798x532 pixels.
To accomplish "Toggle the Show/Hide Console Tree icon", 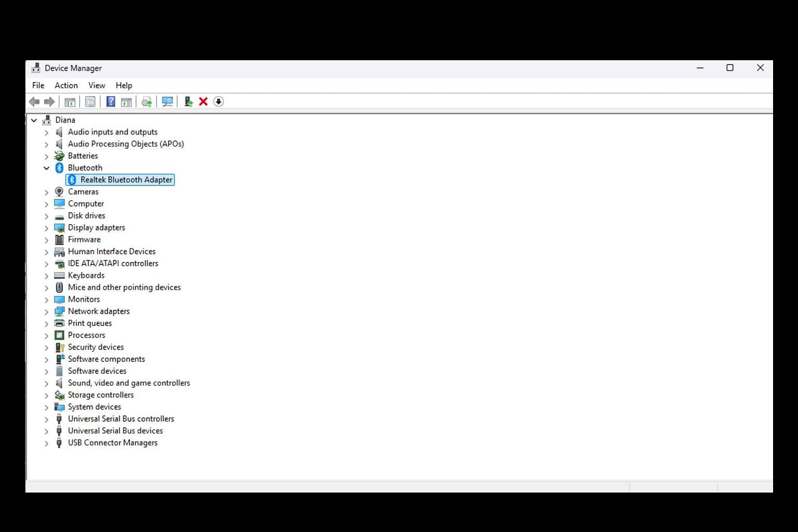I will (70, 101).
